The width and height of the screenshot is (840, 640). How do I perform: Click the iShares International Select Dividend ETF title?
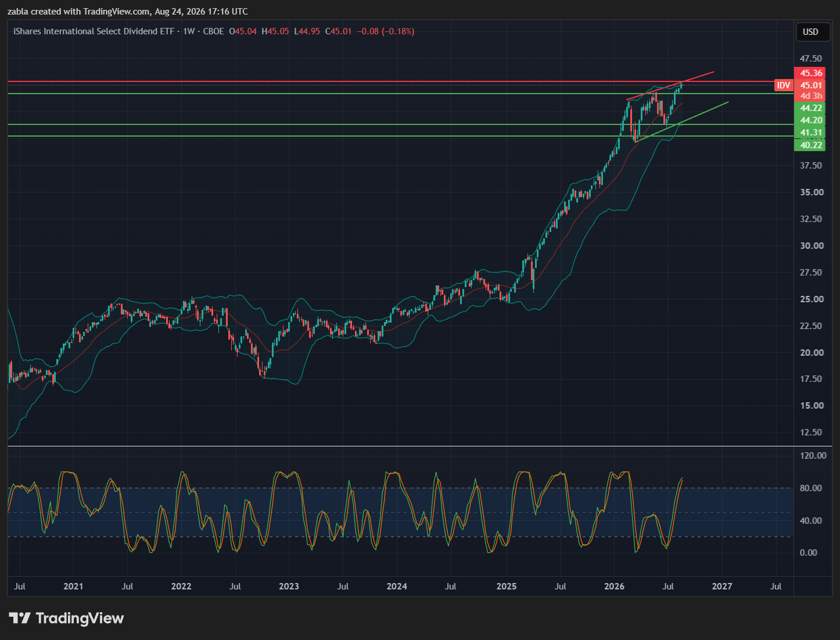pos(94,31)
